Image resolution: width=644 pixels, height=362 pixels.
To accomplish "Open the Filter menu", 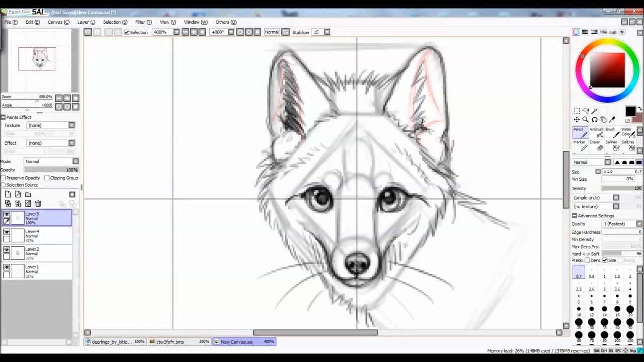I will [x=143, y=22].
